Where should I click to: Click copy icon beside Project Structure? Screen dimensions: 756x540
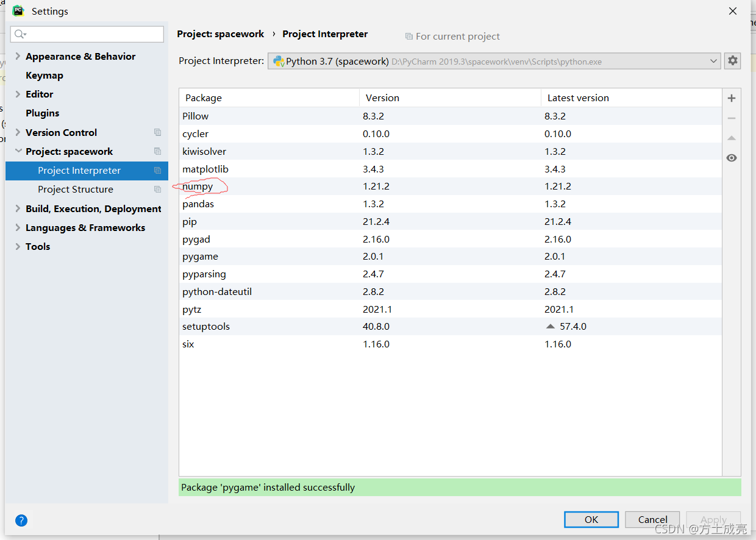click(x=158, y=190)
